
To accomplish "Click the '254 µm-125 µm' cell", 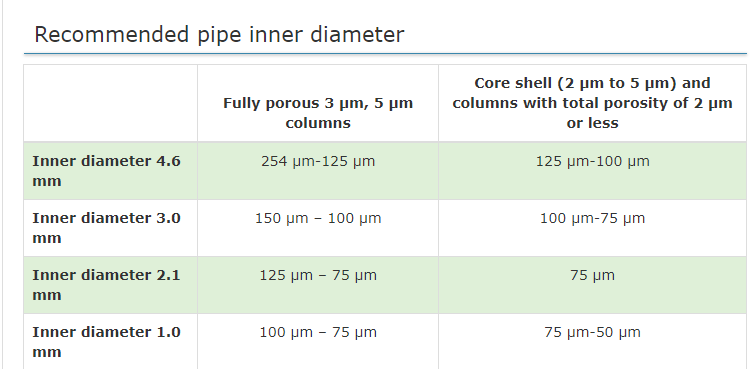I will 318,161.
